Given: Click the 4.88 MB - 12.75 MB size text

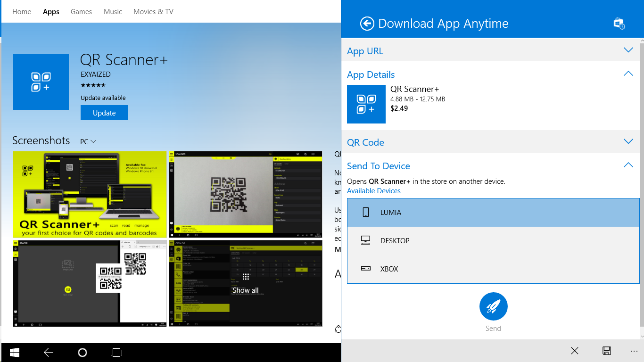Looking at the screenshot, I should [418, 99].
